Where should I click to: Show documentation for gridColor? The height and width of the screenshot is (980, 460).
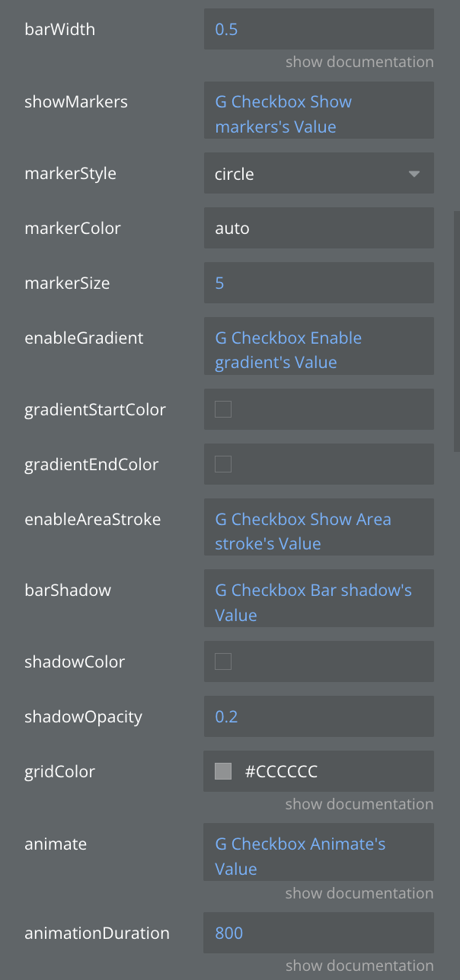tap(359, 804)
